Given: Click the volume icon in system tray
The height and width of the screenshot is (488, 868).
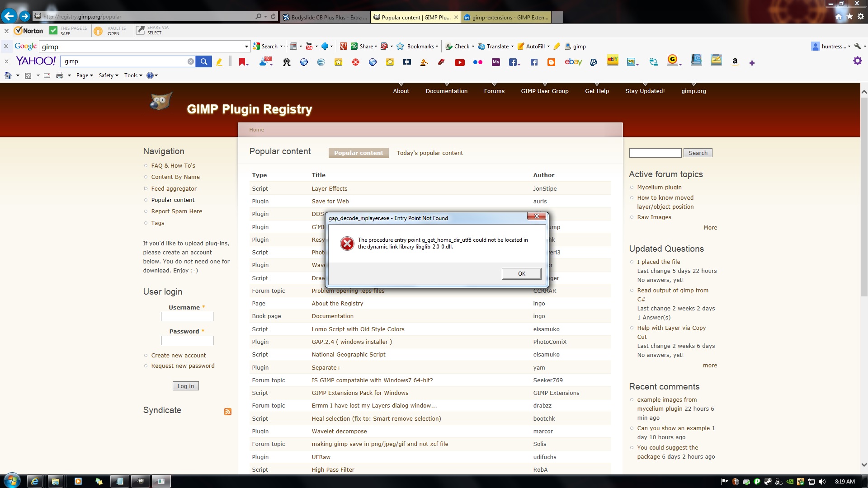Looking at the screenshot, I should point(822,482).
